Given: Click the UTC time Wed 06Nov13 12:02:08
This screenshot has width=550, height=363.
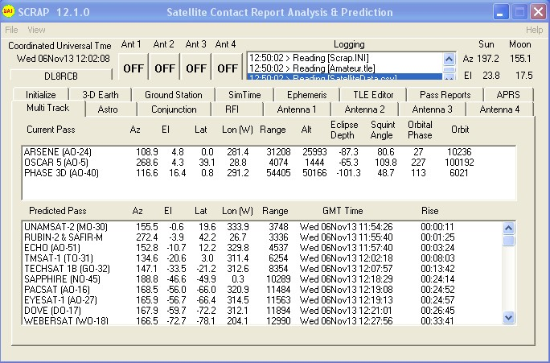Looking at the screenshot, I should point(63,58).
